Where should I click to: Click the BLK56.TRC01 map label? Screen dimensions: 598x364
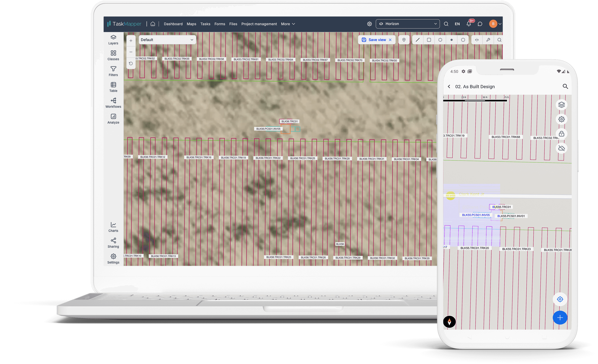point(289,121)
